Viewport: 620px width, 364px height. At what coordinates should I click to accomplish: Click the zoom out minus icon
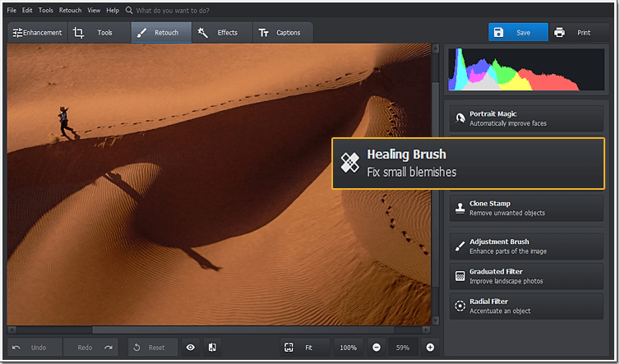377,348
